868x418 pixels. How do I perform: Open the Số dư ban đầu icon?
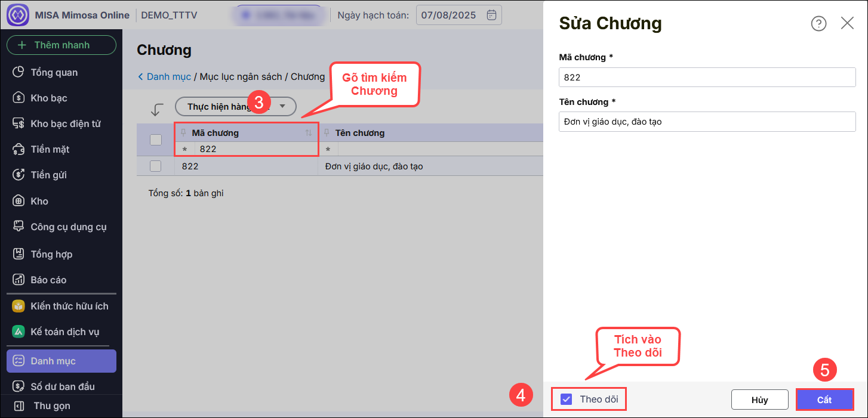pos(19,386)
